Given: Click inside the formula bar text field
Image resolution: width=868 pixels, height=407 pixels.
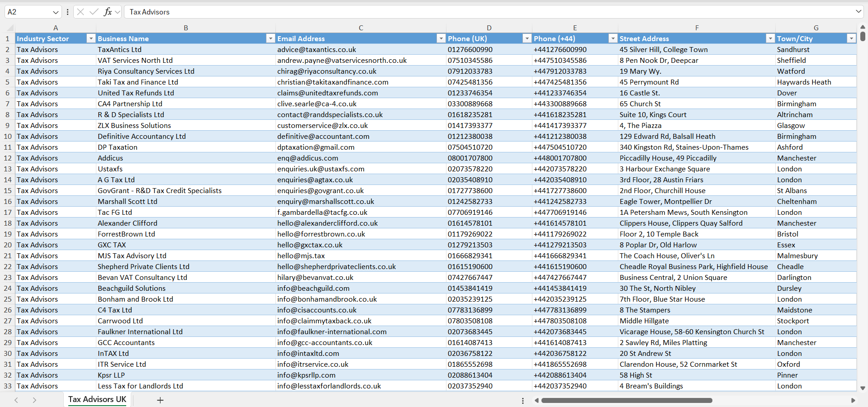Looking at the screenshot, I should point(489,12).
